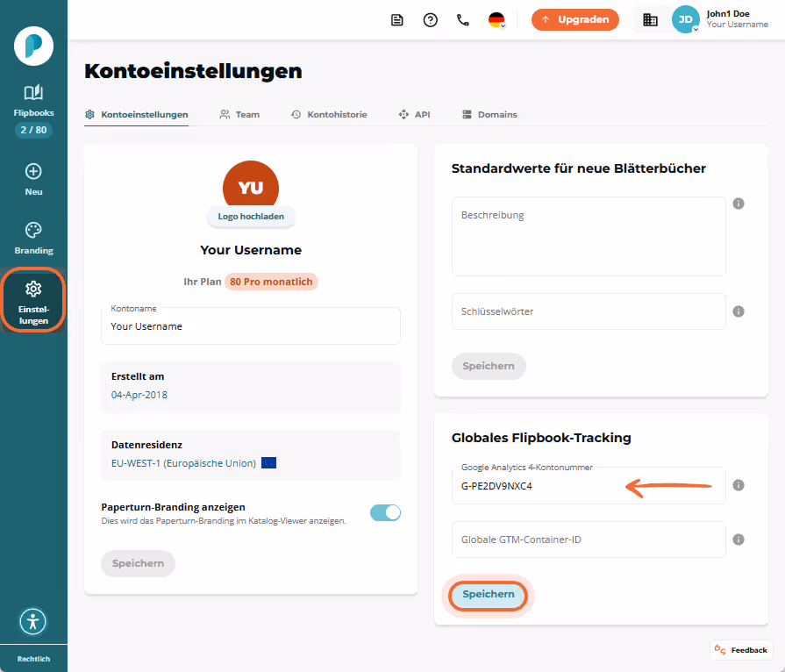Click the Rechtlich link in sidebar
Viewport: 785px width, 672px height.
33,659
